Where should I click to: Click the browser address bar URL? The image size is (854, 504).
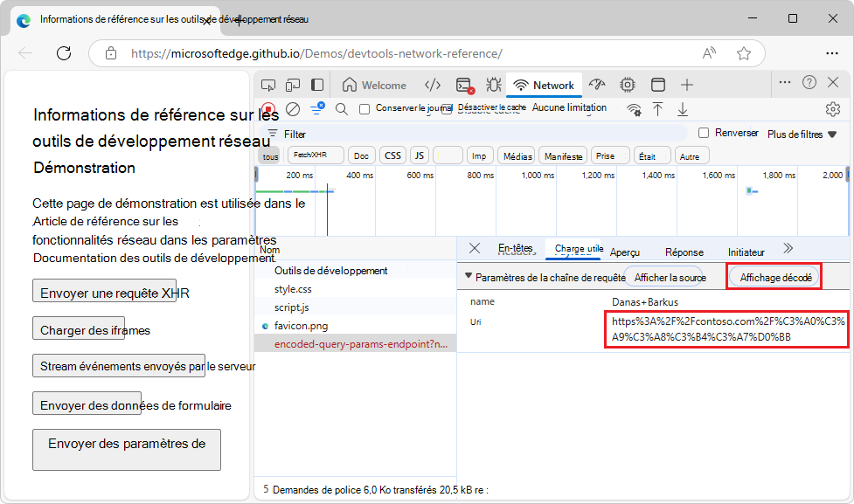pos(316,54)
